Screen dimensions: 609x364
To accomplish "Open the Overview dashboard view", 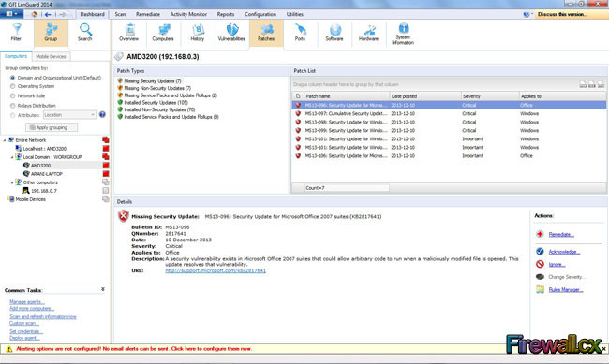I will [x=129, y=33].
